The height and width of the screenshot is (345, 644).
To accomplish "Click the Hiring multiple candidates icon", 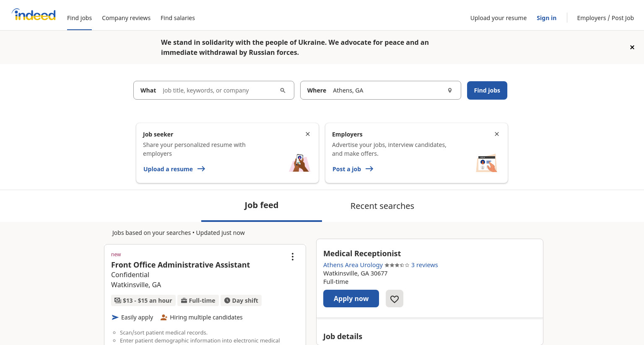I will click(x=164, y=317).
